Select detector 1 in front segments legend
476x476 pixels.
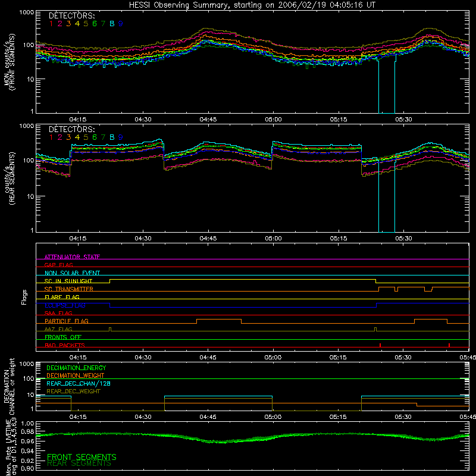(x=51, y=24)
